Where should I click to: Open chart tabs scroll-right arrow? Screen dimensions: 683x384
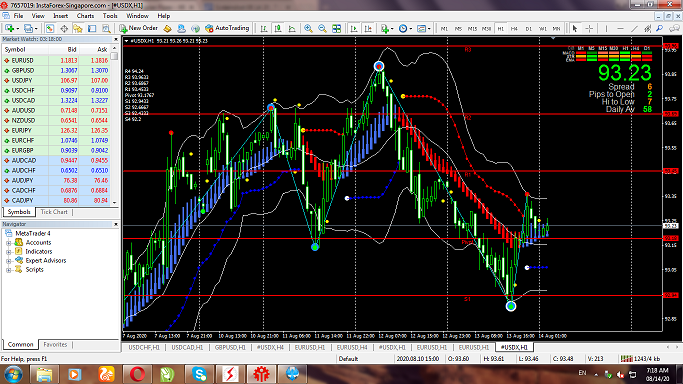coord(678,347)
